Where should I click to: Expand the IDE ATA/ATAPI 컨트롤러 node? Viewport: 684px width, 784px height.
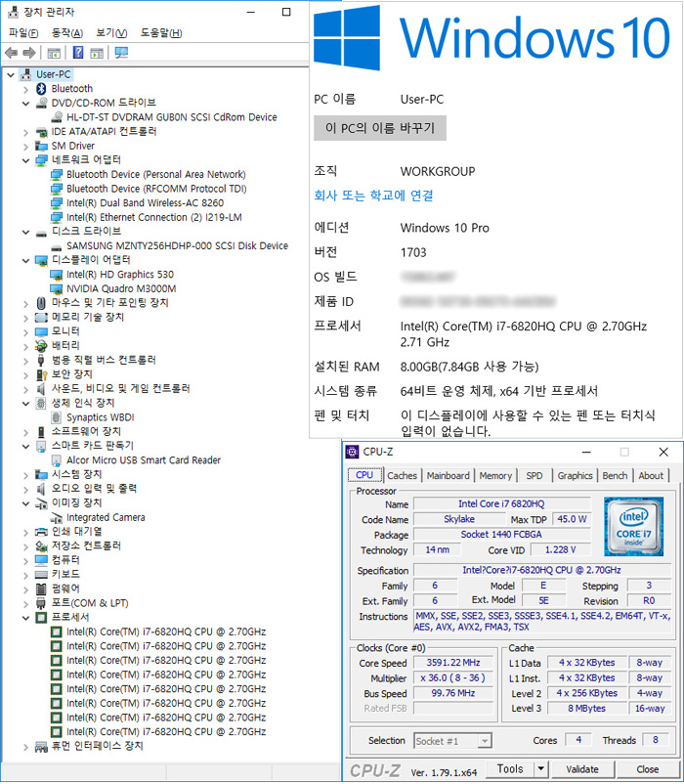25,132
